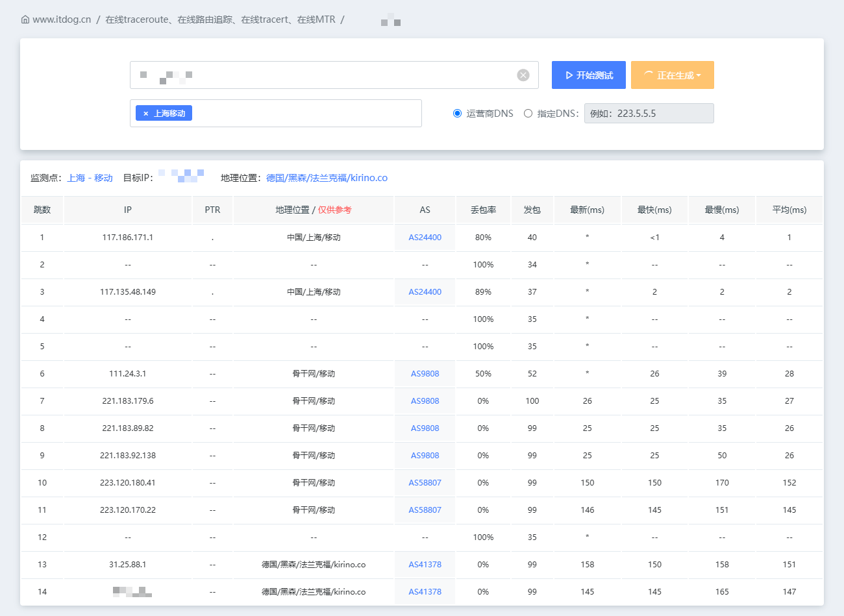Open AS24400 link in hop 3 row
This screenshot has height=616, width=844.
(425, 292)
